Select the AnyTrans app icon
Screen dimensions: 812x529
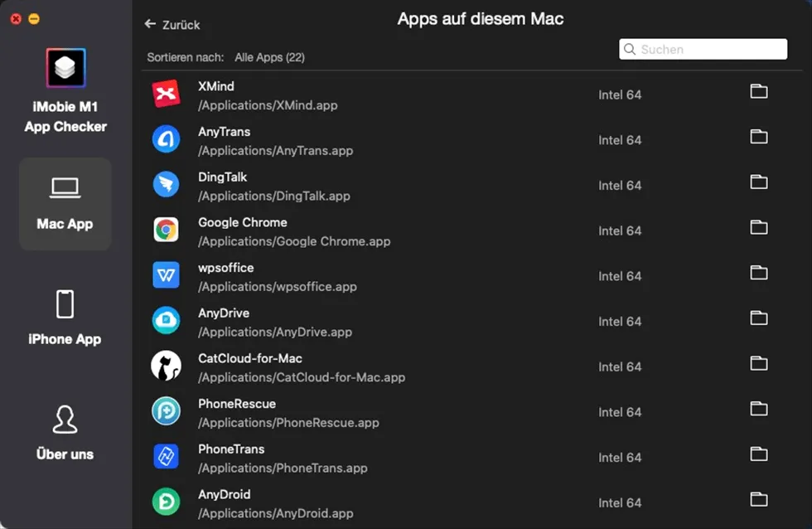(x=167, y=139)
